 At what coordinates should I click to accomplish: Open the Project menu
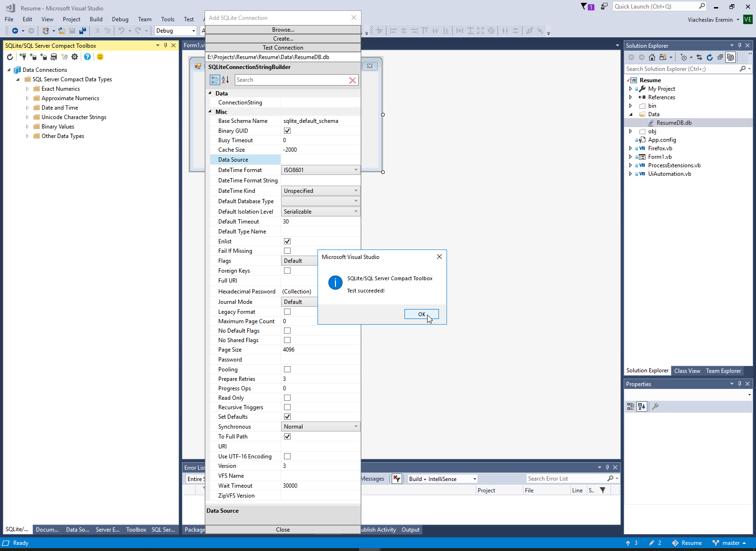point(71,19)
